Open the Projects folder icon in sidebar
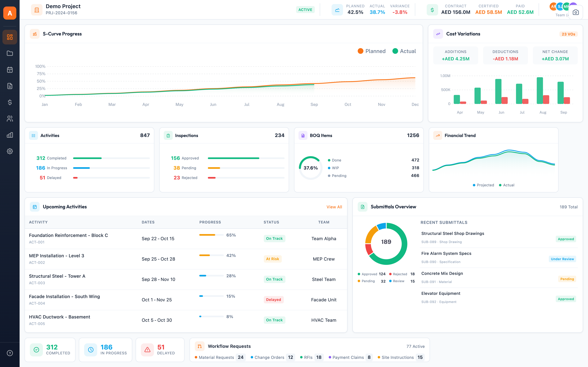 [10, 53]
